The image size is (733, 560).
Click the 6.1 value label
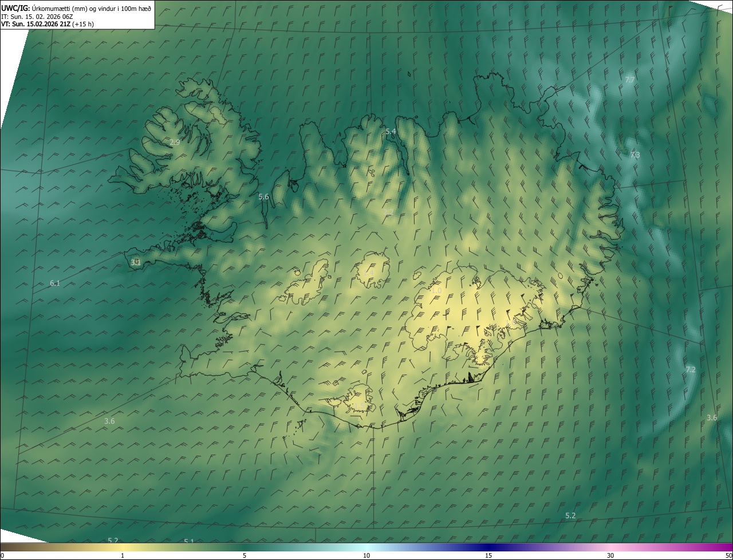[55, 283]
